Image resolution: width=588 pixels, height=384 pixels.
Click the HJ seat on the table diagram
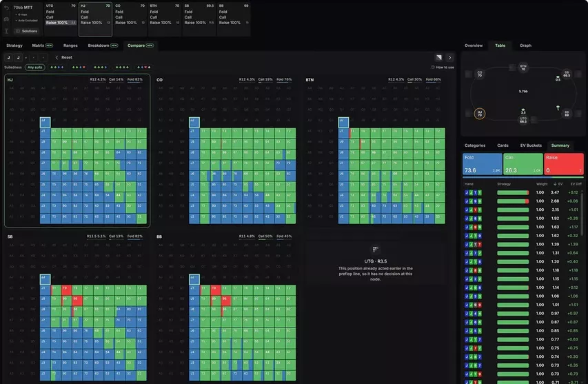pos(480,113)
